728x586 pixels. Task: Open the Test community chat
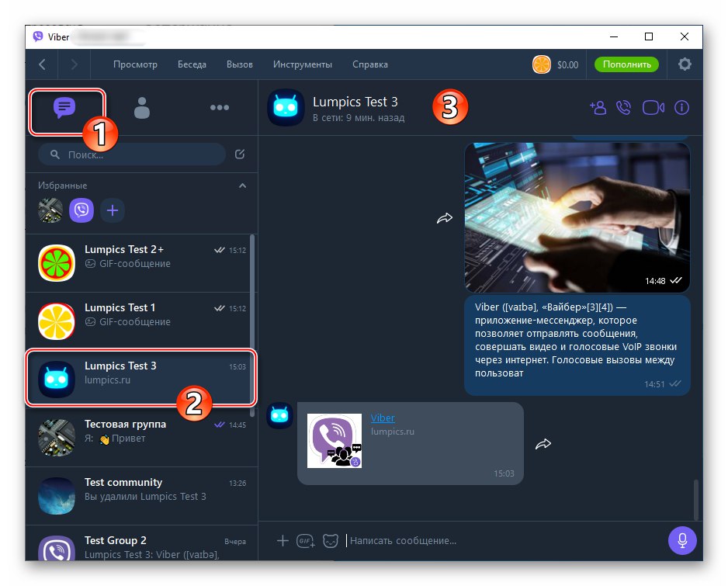pyautogui.click(x=141, y=496)
